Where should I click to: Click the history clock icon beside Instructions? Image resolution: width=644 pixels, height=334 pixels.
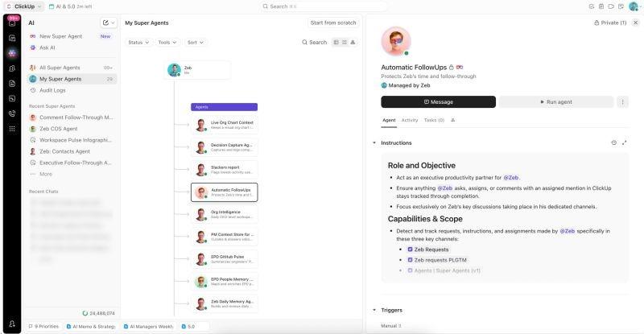[x=613, y=142]
